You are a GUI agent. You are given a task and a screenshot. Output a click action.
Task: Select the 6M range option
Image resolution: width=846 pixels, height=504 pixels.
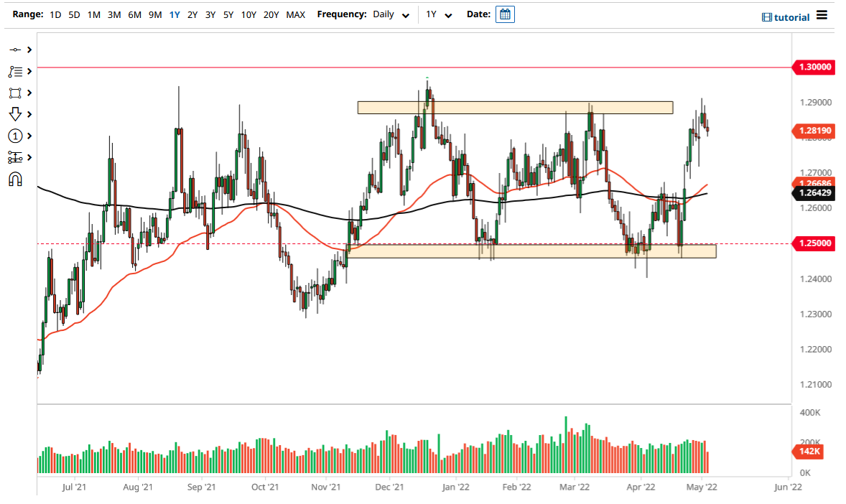point(134,14)
